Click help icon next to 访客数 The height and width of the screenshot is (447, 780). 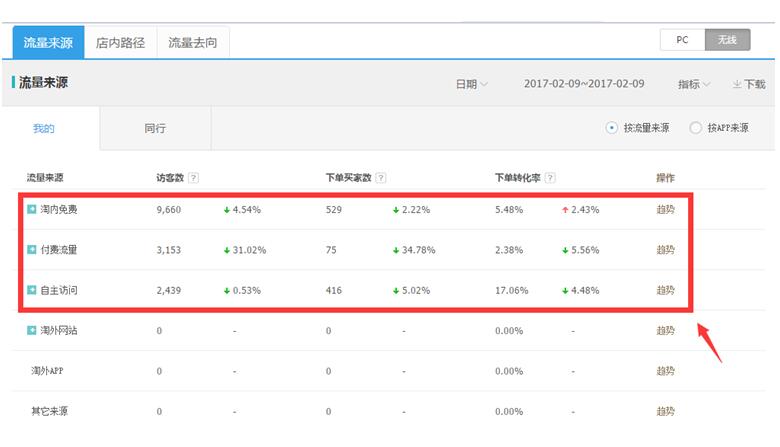[194, 178]
